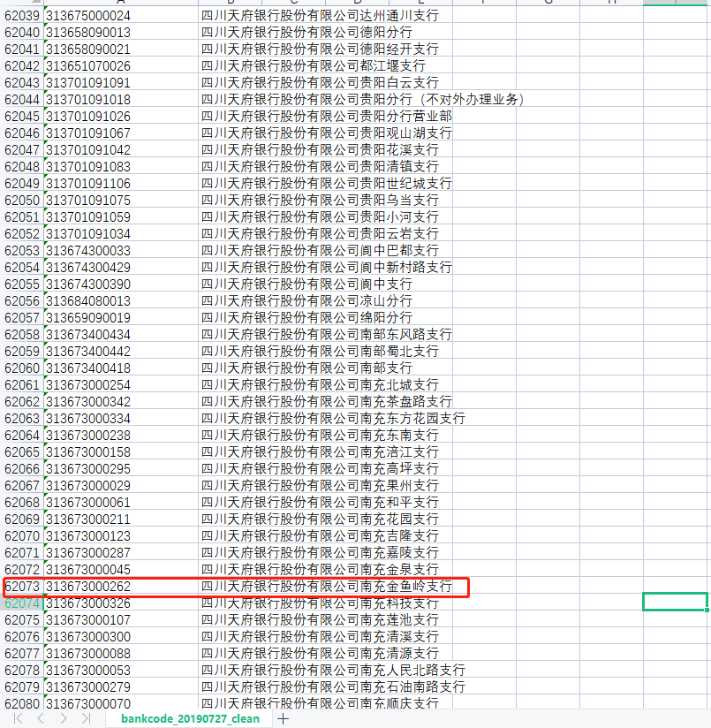Image resolution: width=711 pixels, height=728 pixels.
Task: Select cell 四川天府银行股份有限公司南充石油南路支行
Action: [333, 687]
